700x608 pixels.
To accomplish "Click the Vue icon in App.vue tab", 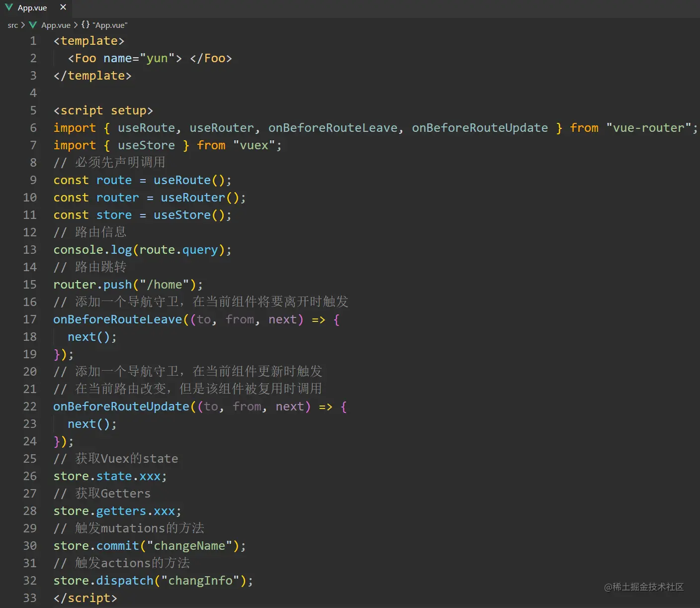I will pyautogui.click(x=9, y=7).
